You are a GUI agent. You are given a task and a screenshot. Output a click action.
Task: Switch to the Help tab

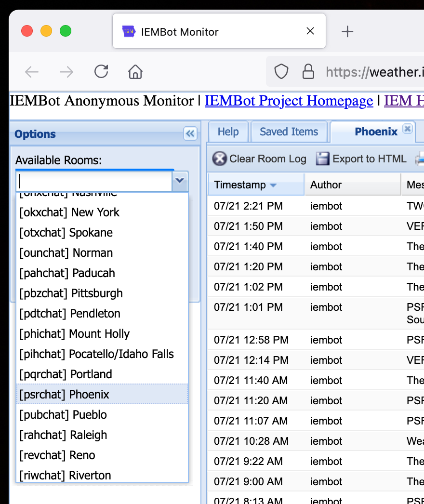(228, 132)
